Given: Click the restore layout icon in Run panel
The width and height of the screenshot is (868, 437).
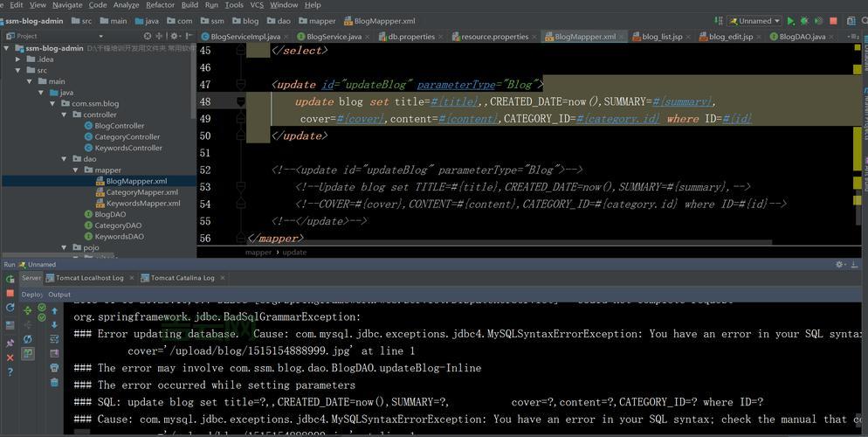Looking at the screenshot, I should tap(10, 325).
